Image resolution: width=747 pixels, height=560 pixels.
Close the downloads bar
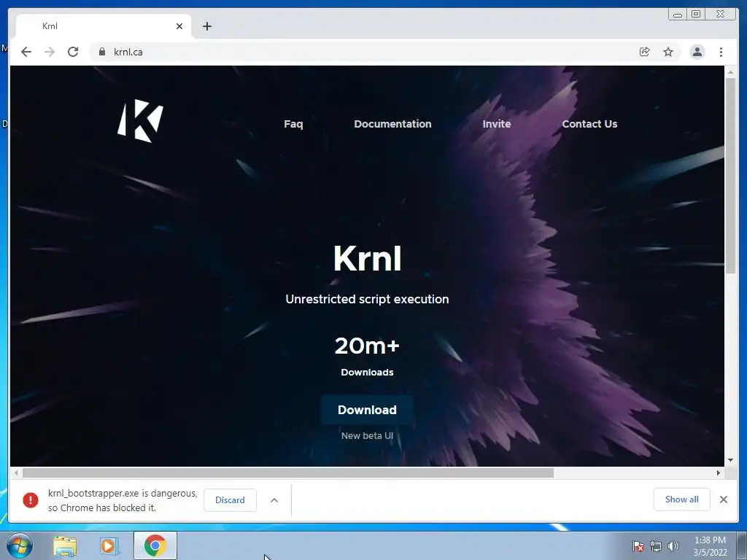pyautogui.click(x=723, y=499)
